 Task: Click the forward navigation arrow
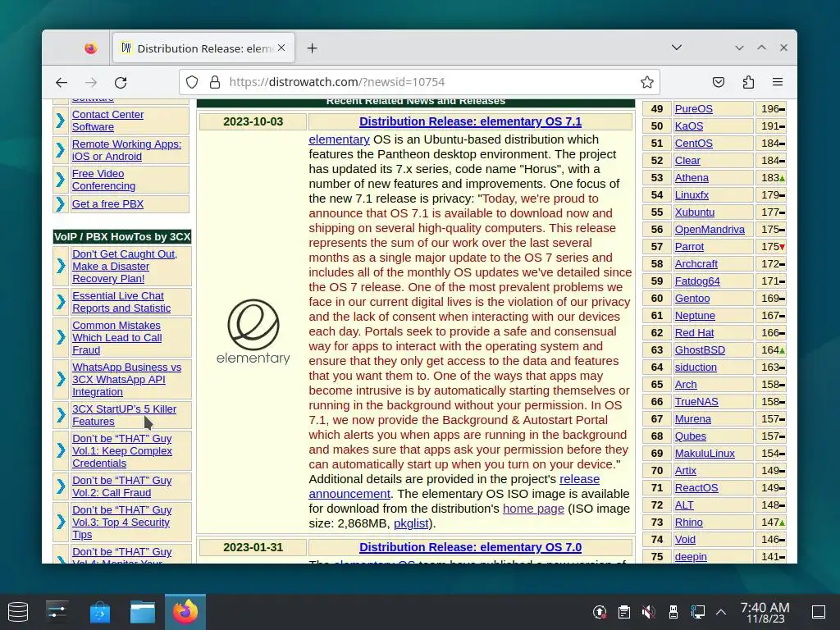(x=91, y=83)
